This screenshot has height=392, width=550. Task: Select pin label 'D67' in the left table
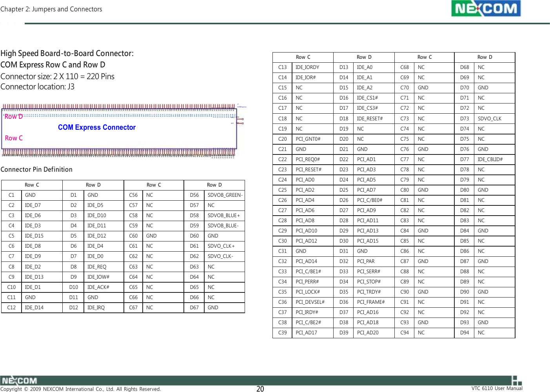tap(194, 308)
